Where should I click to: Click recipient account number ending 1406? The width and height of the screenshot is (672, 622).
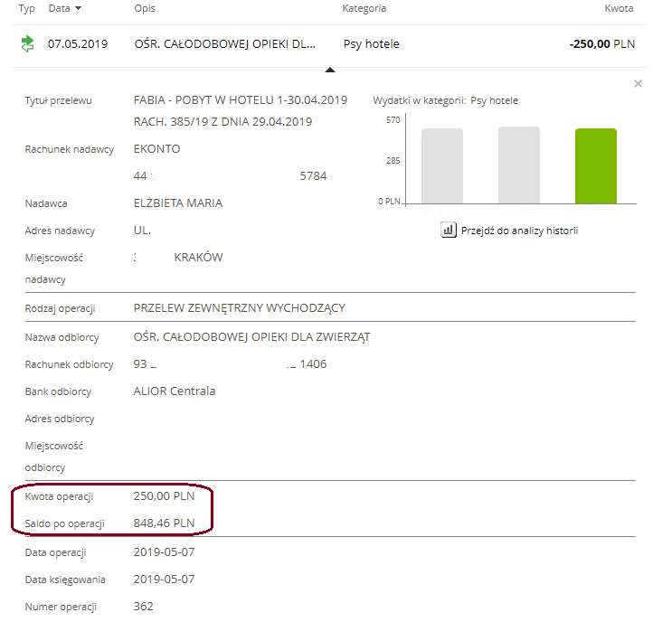(x=230, y=364)
